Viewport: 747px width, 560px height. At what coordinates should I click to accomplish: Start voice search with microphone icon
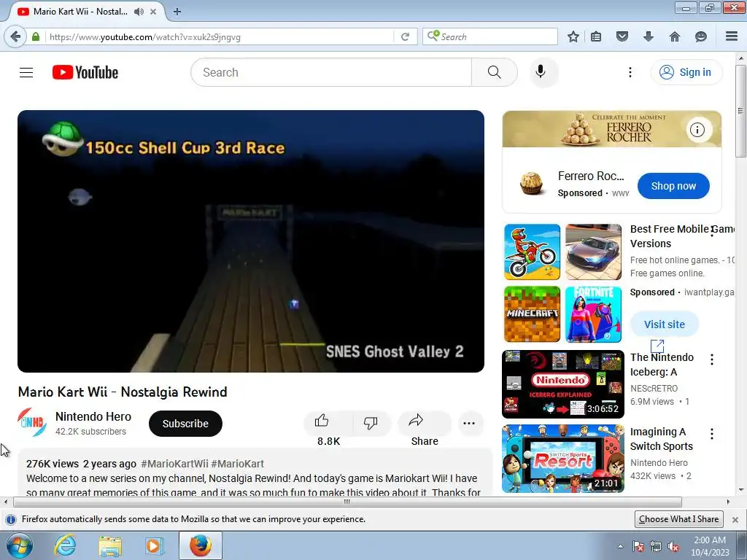pos(541,72)
